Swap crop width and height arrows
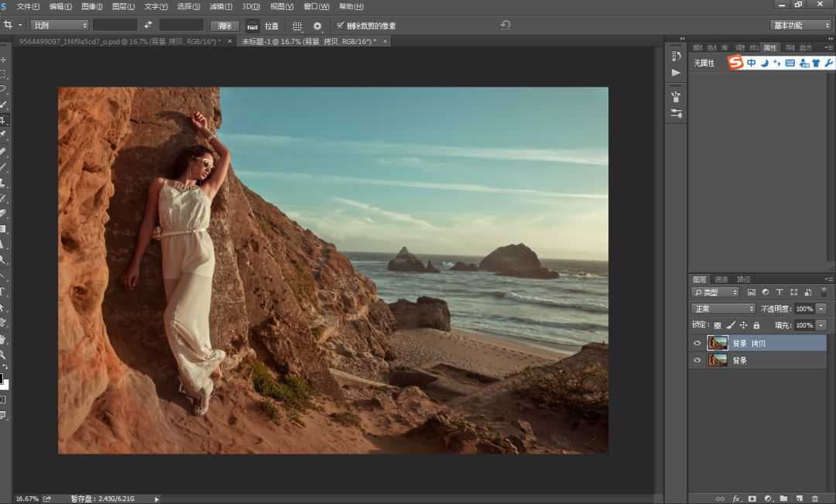 148,25
